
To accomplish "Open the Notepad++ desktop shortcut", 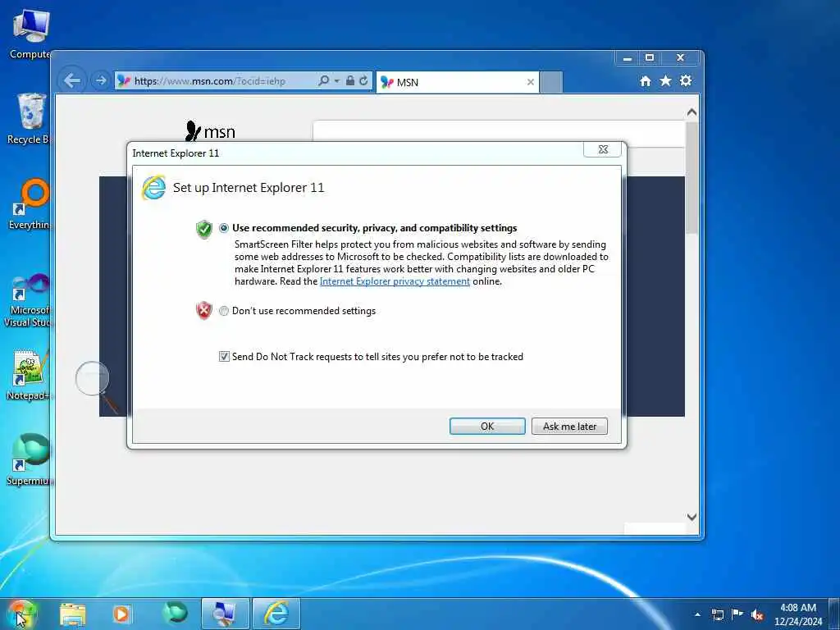I will click(28, 375).
